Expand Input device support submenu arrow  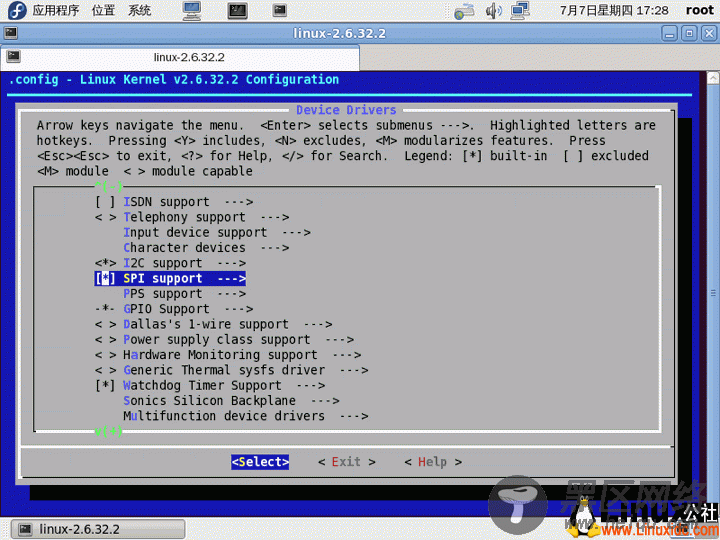pos(296,232)
